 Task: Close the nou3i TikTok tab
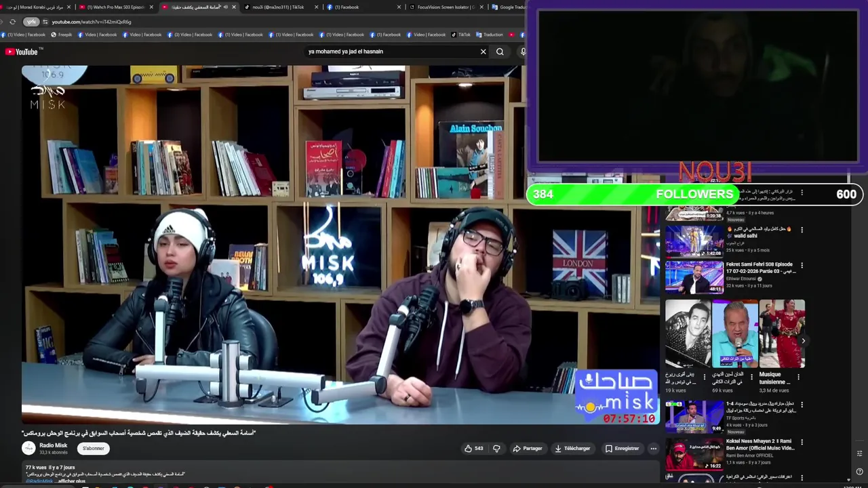click(316, 7)
